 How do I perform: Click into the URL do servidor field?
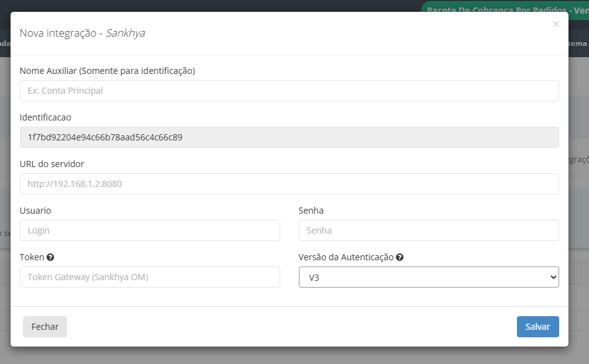coord(289,184)
